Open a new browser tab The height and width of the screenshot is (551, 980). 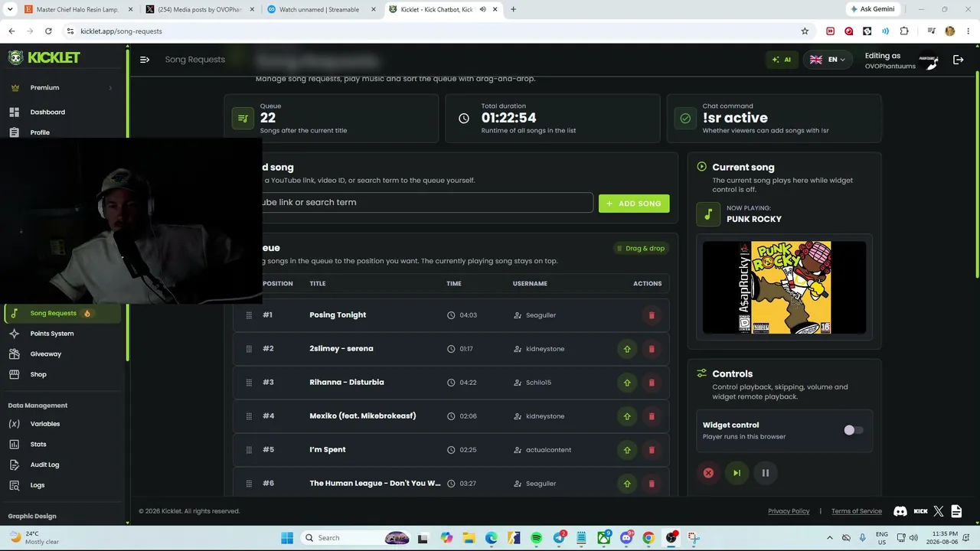pyautogui.click(x=513, y=9)
